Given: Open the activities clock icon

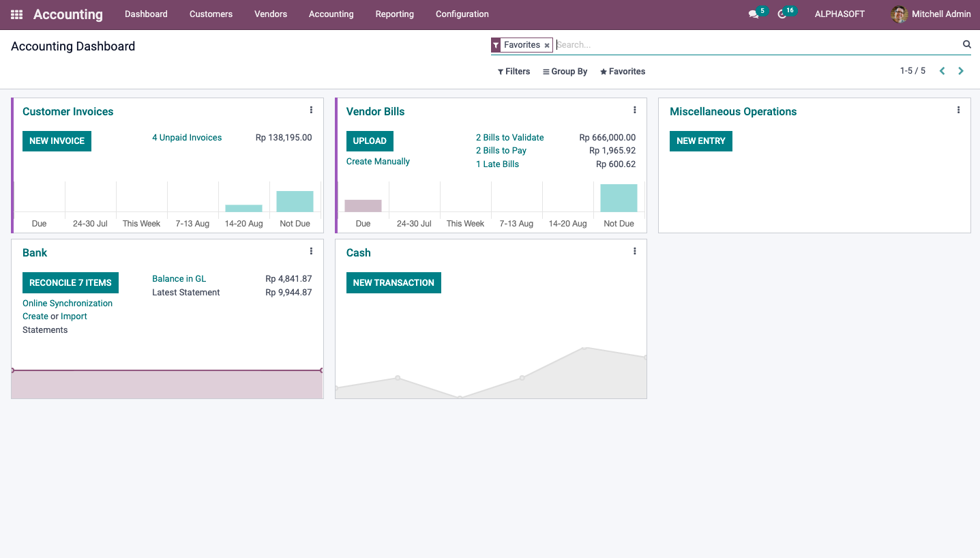Looking at the screenshot, I should (782, 14).
